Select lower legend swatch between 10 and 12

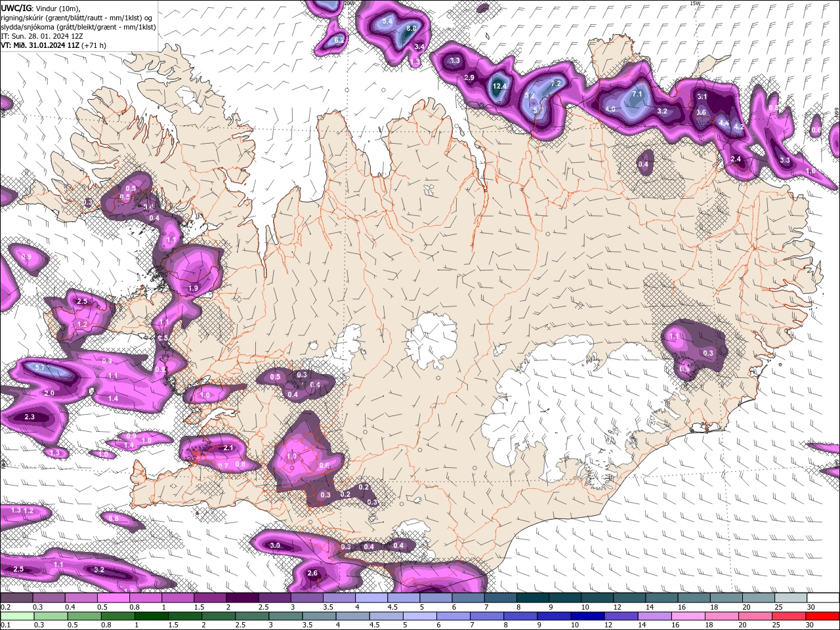click(588, 616)
